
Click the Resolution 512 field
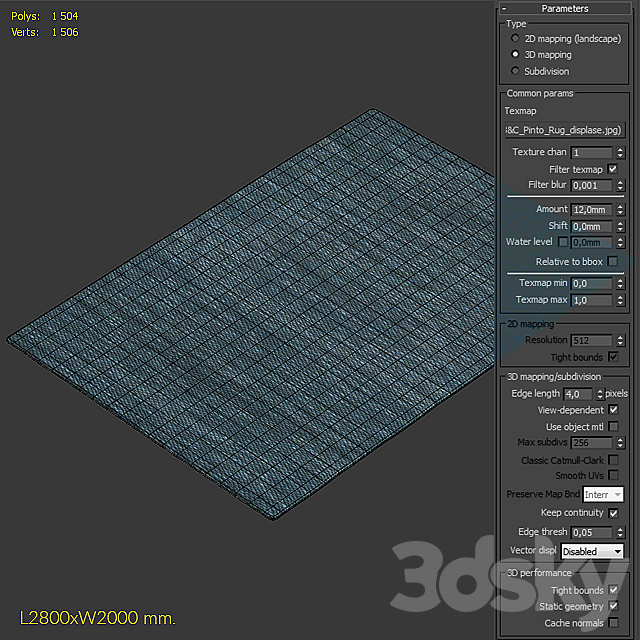(591, 340)
